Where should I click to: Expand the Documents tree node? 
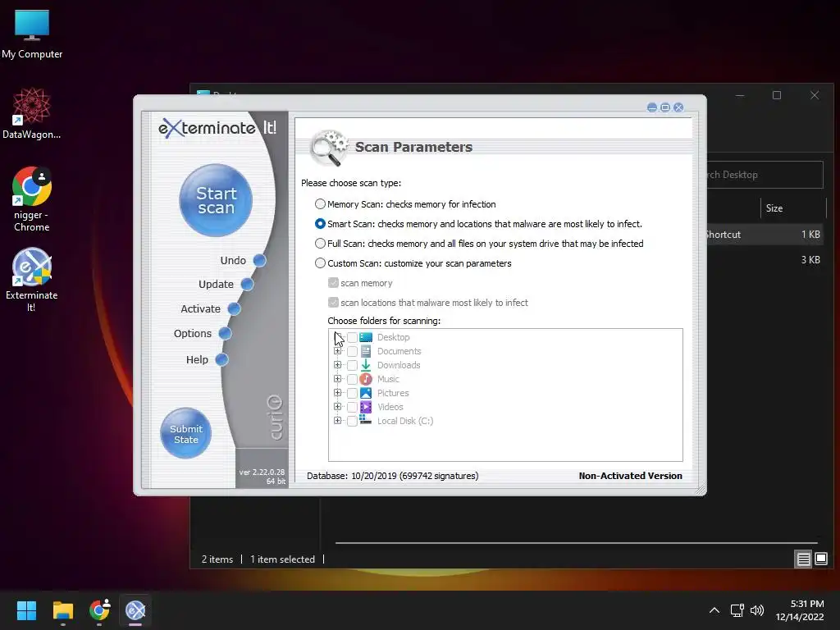[337, 351]
